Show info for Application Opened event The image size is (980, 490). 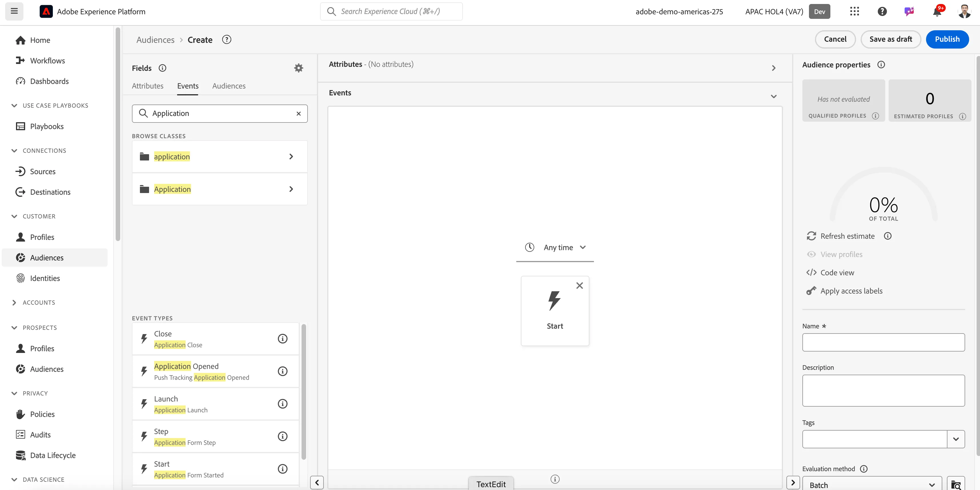tap(282, 371)
